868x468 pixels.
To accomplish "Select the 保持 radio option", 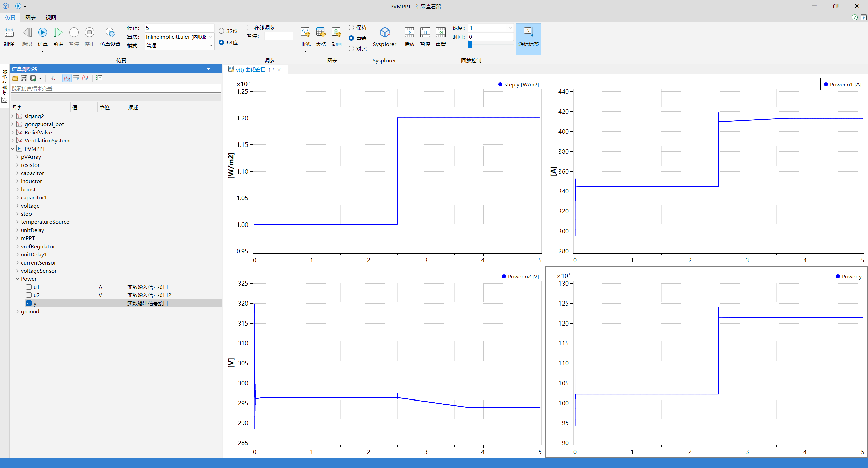I will coord(351,27).
